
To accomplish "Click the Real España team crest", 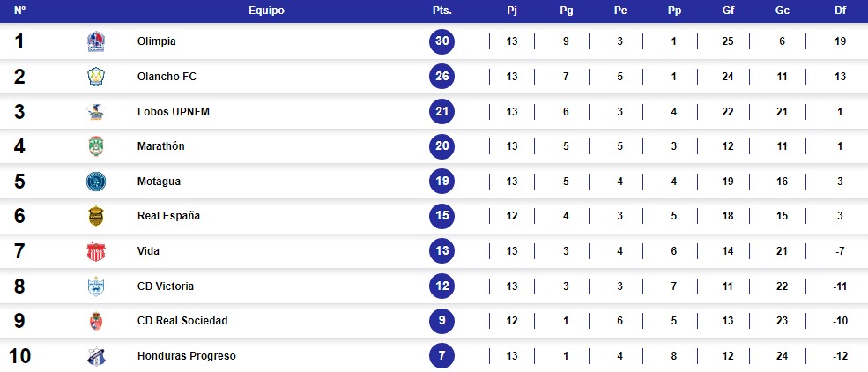I will (x=95, y=216).
